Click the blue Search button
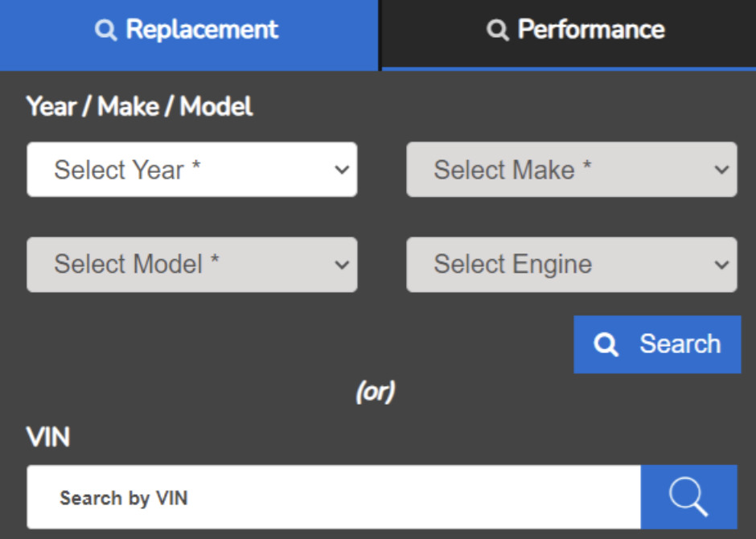Image resolution: width=756 pixels, height=539 pixels. pos(657,344)
